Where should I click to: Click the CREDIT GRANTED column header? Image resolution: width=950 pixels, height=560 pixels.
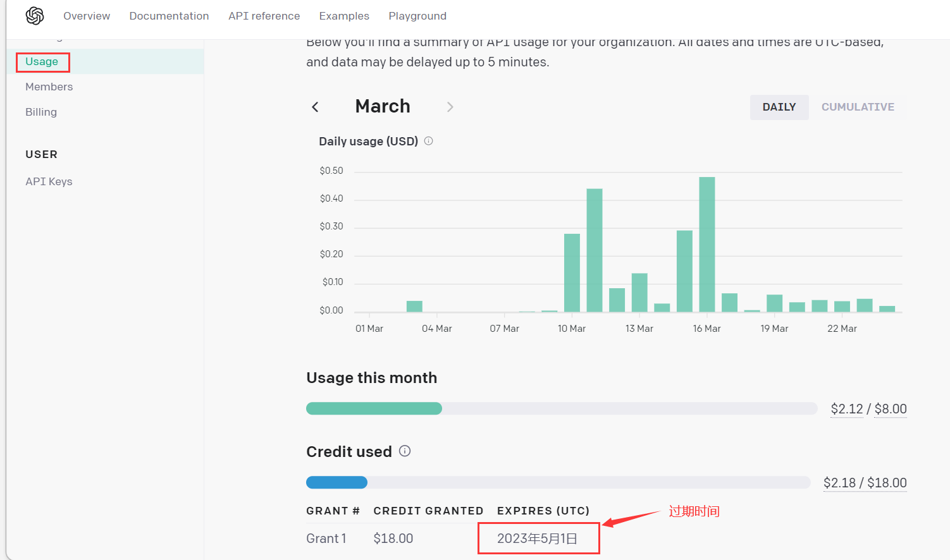(x=428, y=511)
